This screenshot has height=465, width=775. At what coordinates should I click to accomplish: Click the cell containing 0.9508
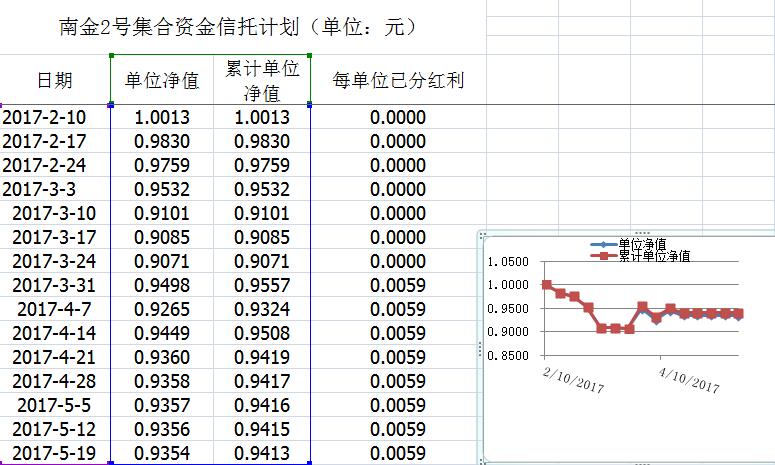coord(262,333)
